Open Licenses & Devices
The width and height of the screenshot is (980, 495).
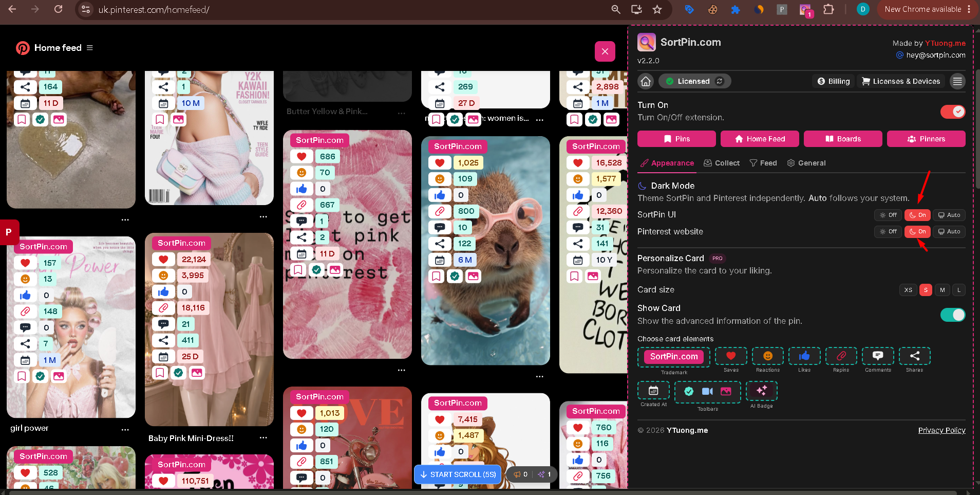(901, 81)
